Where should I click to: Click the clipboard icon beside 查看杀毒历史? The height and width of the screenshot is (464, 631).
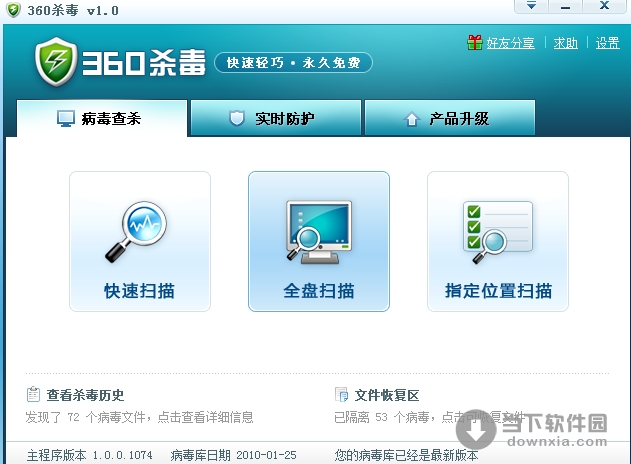pos(33,394)
